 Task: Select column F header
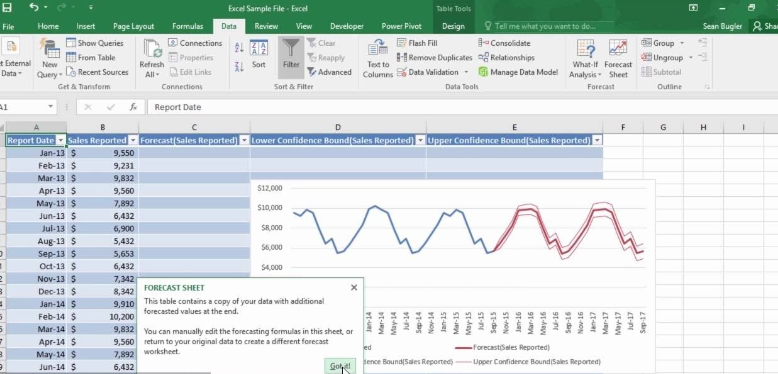(623, 127)
